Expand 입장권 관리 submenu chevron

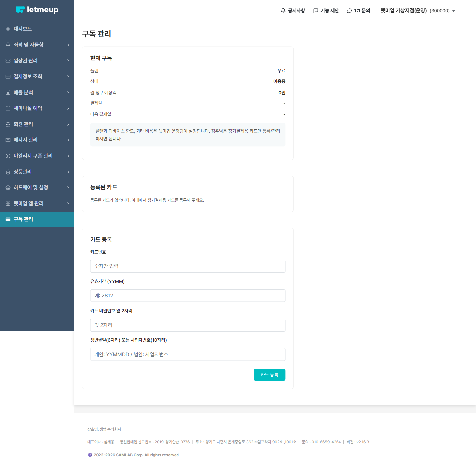68,61
